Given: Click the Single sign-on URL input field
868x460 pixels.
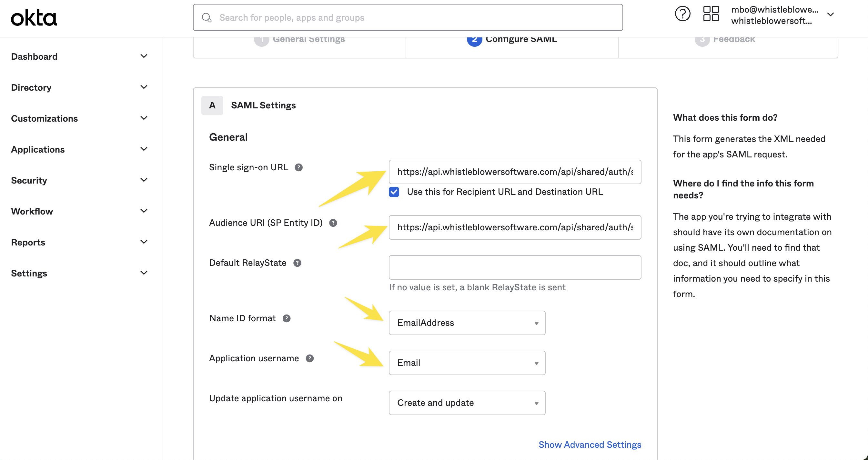Looking at the screenshot, I should click(x=515, y=172).
